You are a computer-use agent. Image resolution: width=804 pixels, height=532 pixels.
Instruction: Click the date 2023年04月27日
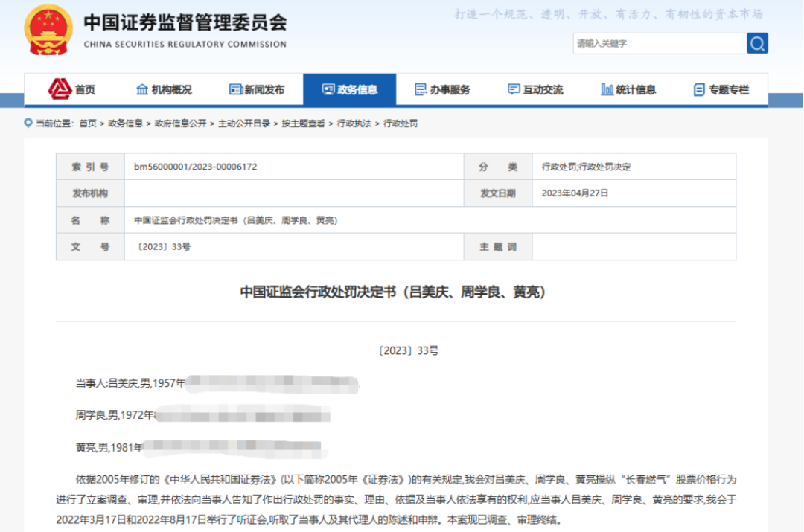click(575, 193)
